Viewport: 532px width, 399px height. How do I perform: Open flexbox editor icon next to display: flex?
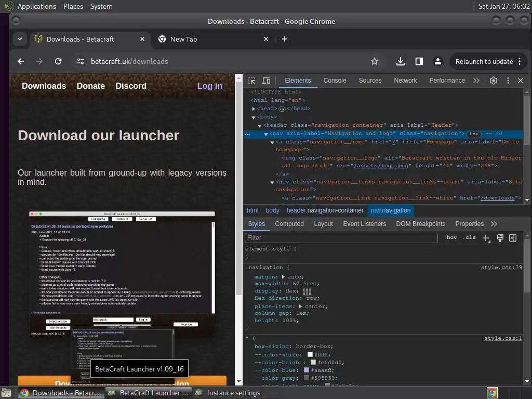(x=307, y=291)
